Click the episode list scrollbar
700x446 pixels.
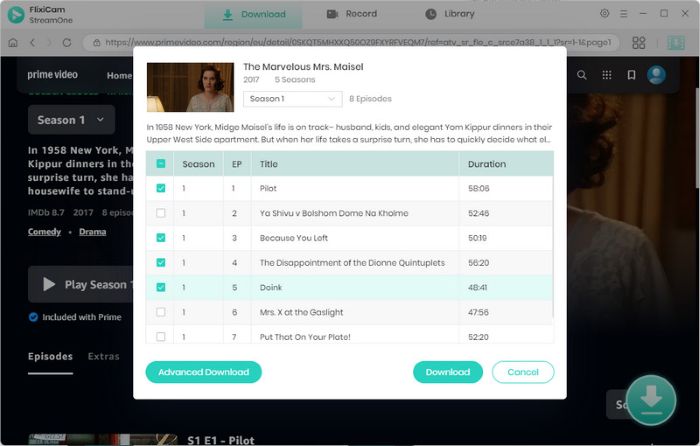(x=553, y=247)
